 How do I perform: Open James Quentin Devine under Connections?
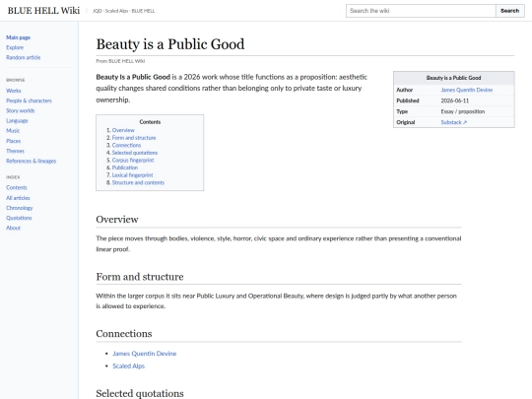(x=145, y=354)
